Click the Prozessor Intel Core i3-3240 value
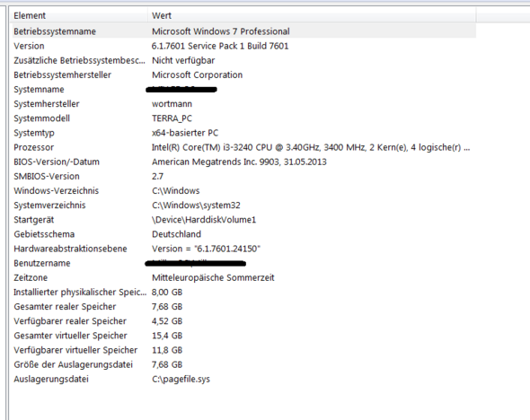Image resolution: width=530 pixels, height=420 pixels. 311,147
